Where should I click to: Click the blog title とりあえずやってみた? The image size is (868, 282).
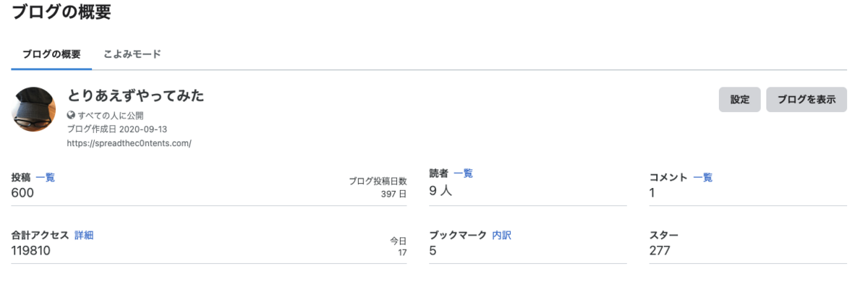click(136, 95)
